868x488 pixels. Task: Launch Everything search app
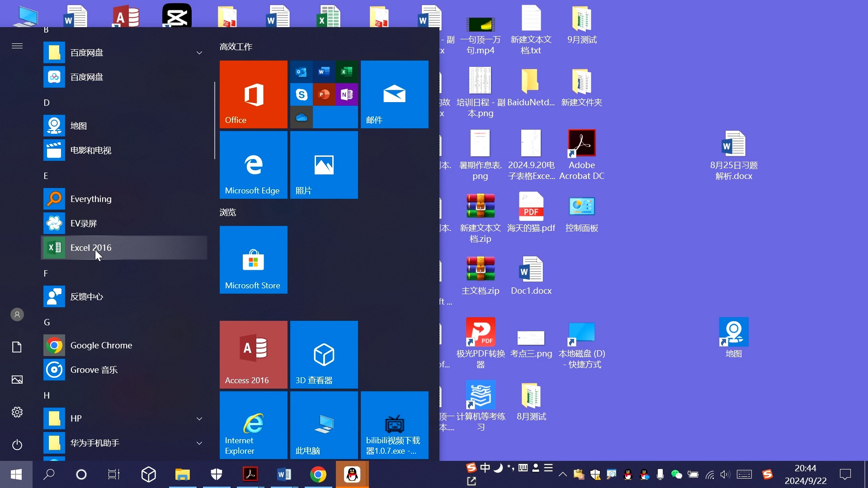pyautogui.click(x=90, y=199)
